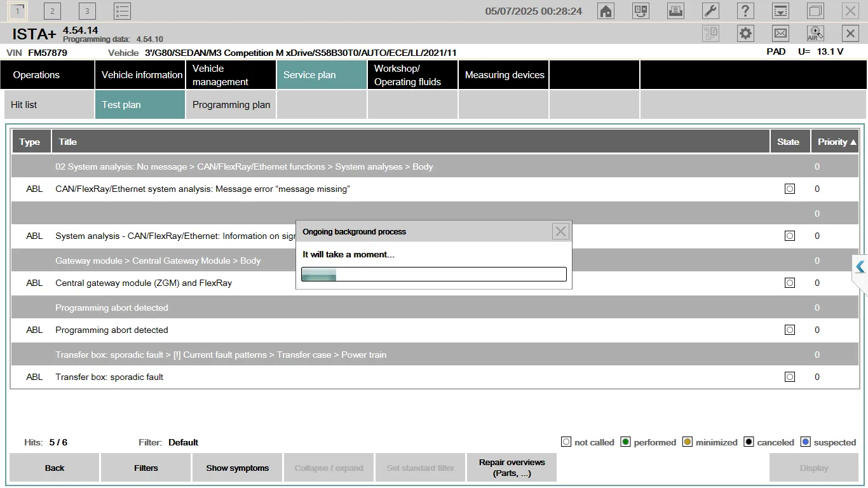Close the ISTA+ session with X icon
The width and height of the screenshot is (868, 488).
(x=850, y=34)
